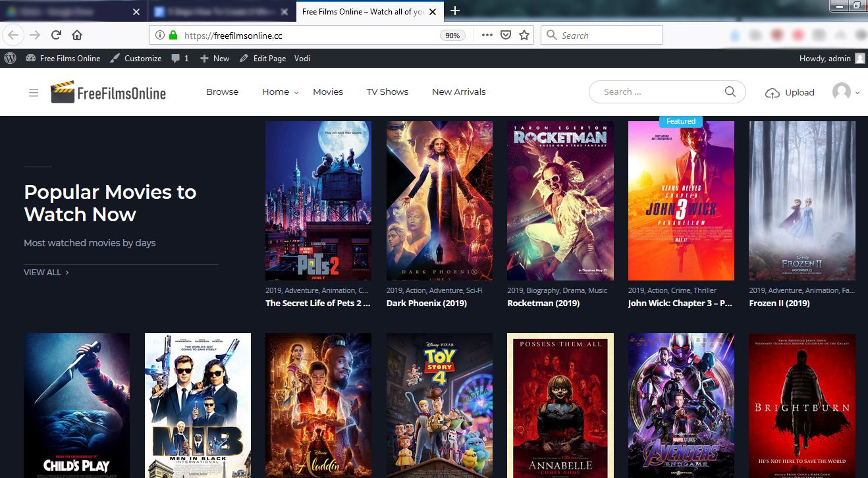Click the Featured badge on John Wick
The height and width of the screenshot is (478, 868).
pos(681,121)
